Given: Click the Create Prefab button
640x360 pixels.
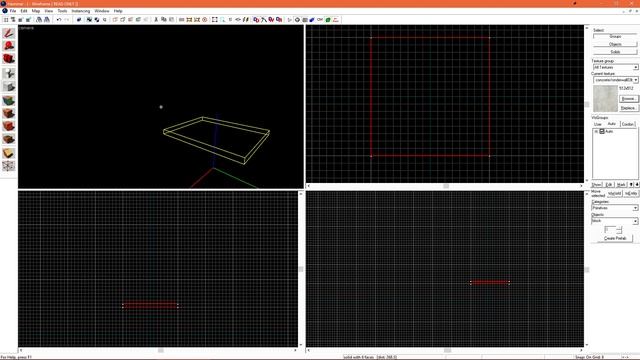Looking at the screenshot, I should [615, 238].
